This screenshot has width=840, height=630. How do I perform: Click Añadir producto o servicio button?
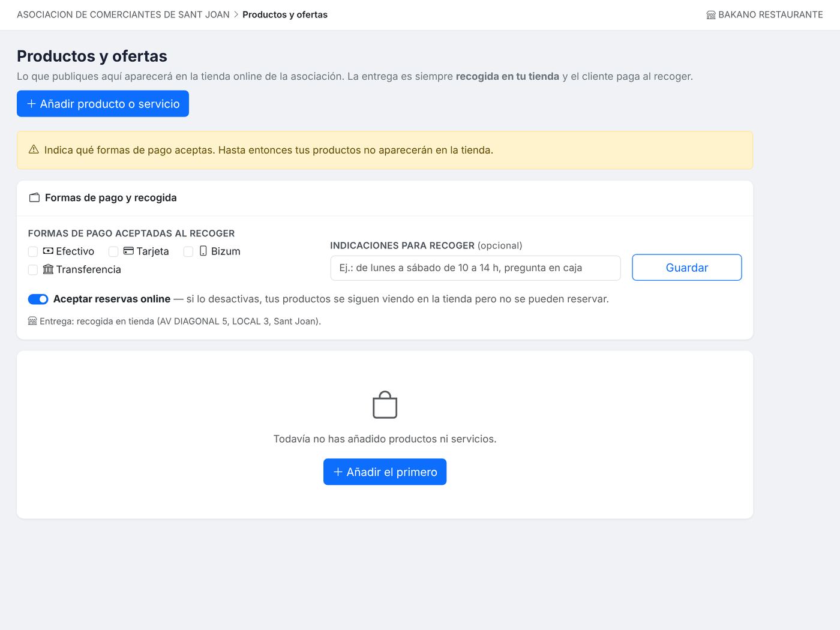click(x=103, y=104)
